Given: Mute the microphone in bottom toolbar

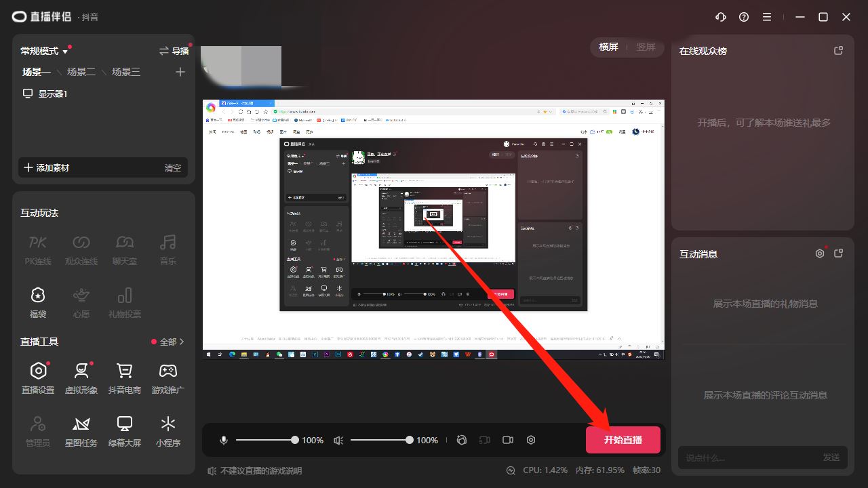Looking at the screenshot, I should tap(224, 440).
